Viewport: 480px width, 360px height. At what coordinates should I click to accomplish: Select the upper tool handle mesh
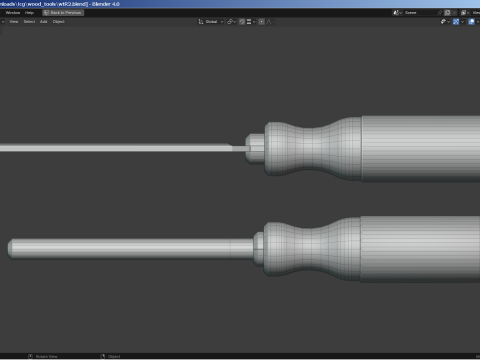point(372,149)
